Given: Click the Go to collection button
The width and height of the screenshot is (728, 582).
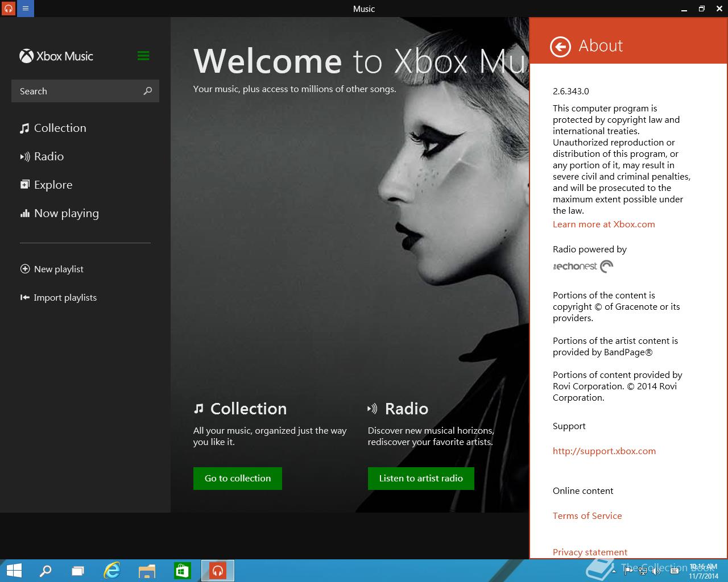Looking at the screenshot, I should pos(238,478).
